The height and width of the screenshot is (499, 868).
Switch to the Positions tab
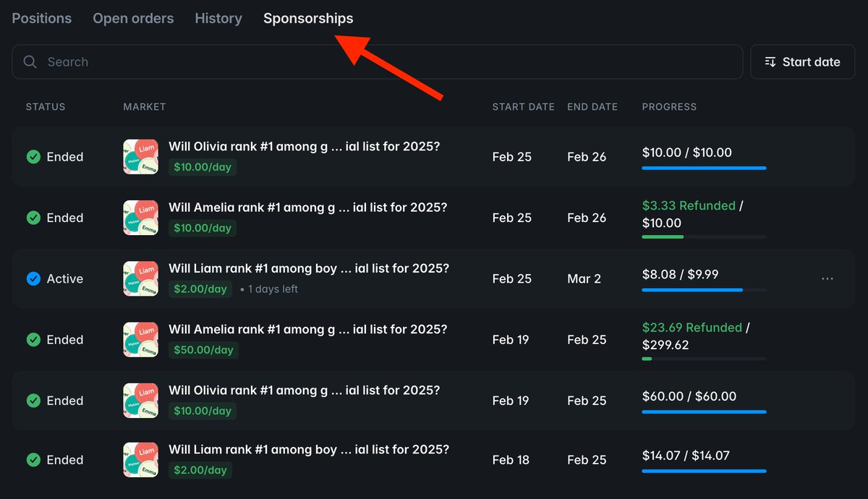(x=42, y=19)
